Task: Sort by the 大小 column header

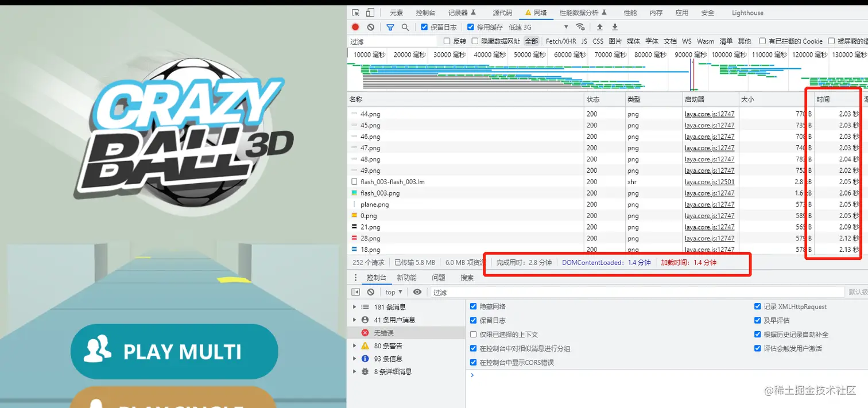Action: [x=776, y=99]
